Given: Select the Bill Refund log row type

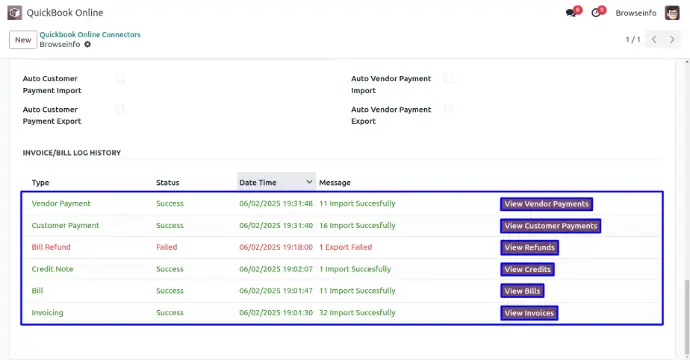Looking at the screenshot, I should (x=51, y=247).
